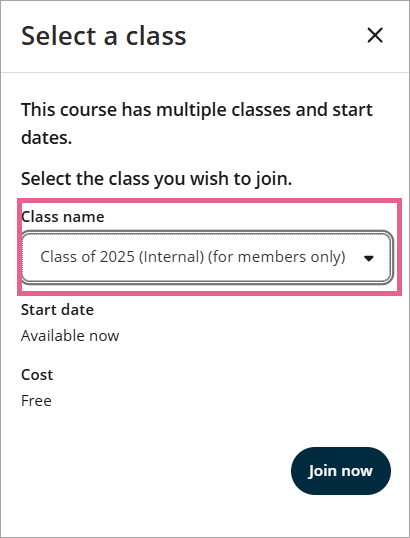Close the Select a class dialog
The height and width of the screenshot is (538, 410).
point(375,35)
